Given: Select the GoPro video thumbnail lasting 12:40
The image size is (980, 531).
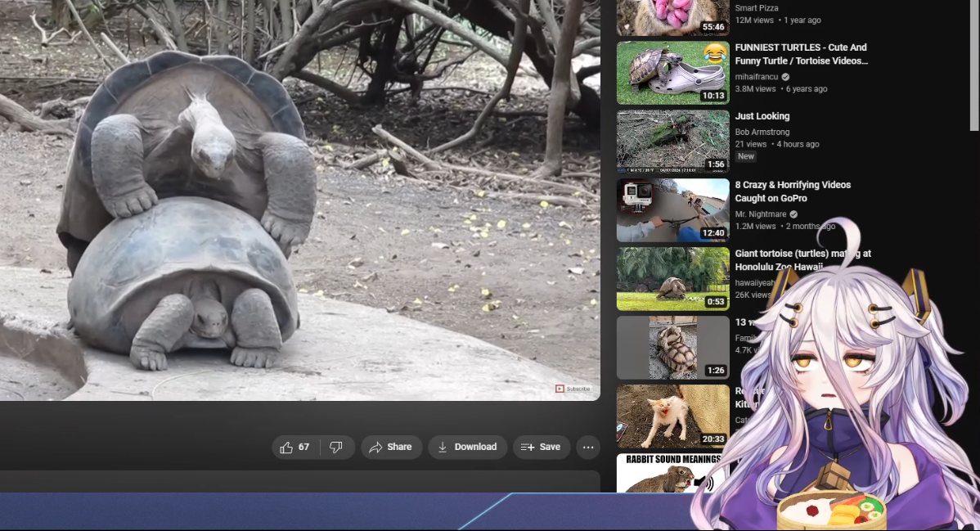Looking at the screenshot, I should point(672,210).
